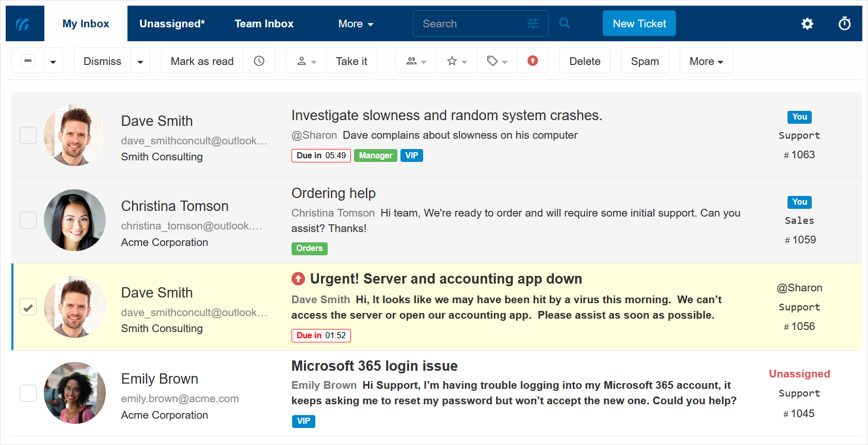Image resolution: width=868 pixels, height=445 pixels.
Task: Click the snooze clock icon
Action: [259, 61]
